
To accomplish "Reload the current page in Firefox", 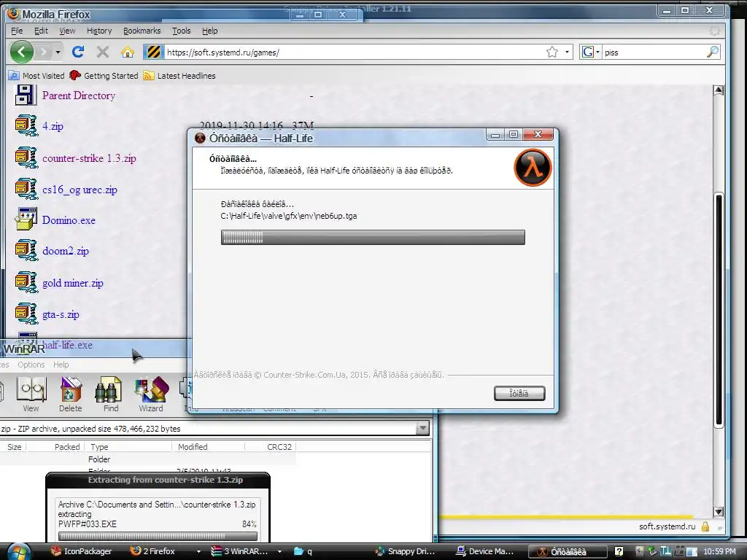I will 78,52.
